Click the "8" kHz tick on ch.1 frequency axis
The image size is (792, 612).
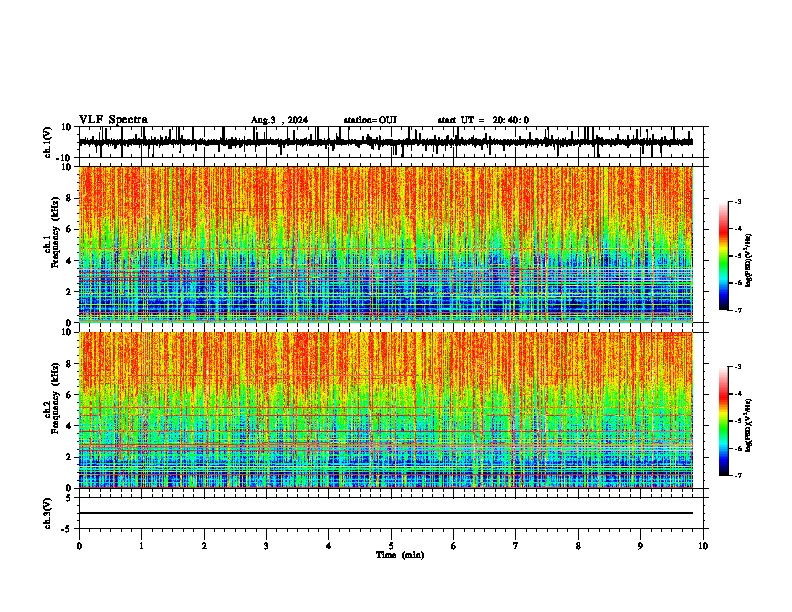(70, 198)
